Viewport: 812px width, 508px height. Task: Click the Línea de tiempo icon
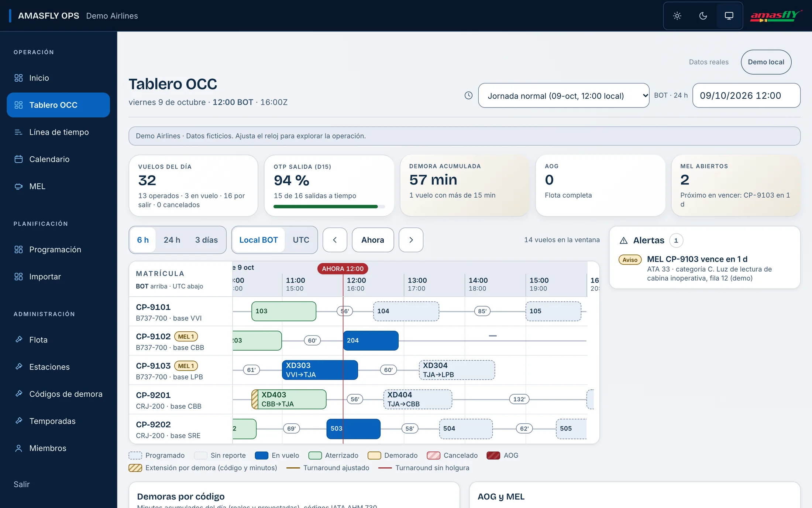pos(18,132)
